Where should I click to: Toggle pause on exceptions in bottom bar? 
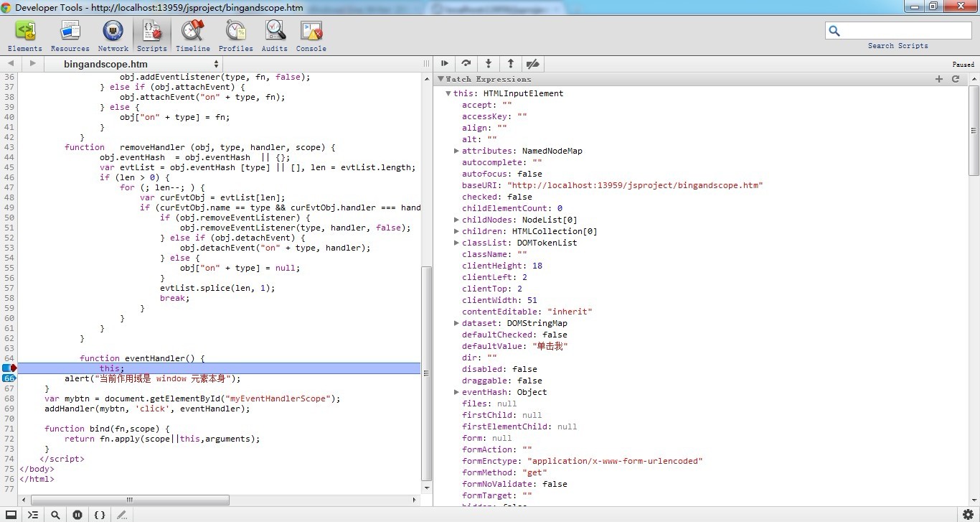77,515
